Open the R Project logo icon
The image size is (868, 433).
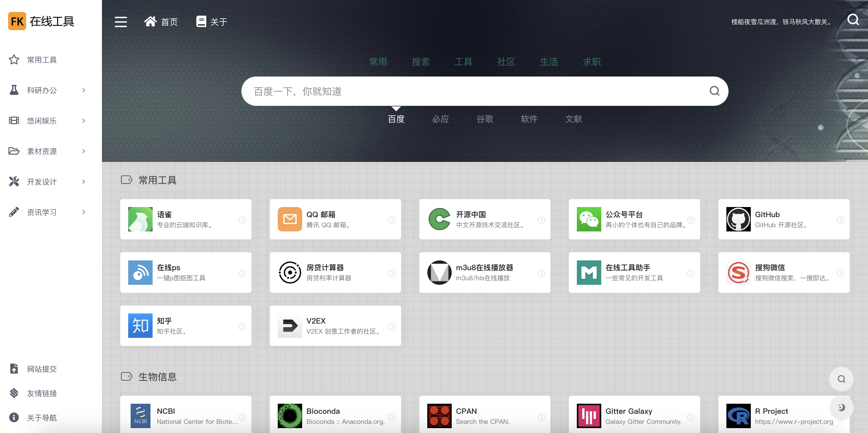[738, 416]
